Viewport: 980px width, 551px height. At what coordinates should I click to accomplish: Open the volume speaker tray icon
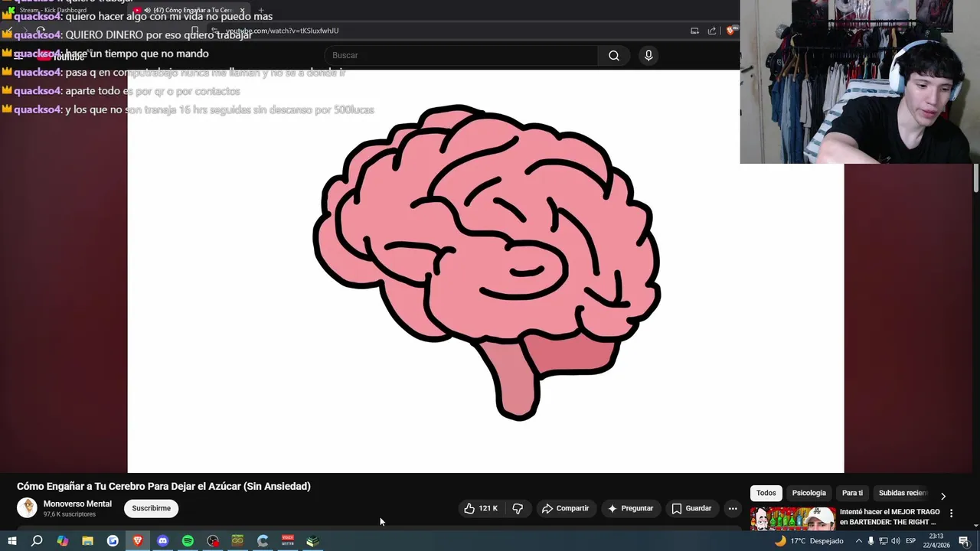pos(896,541)
